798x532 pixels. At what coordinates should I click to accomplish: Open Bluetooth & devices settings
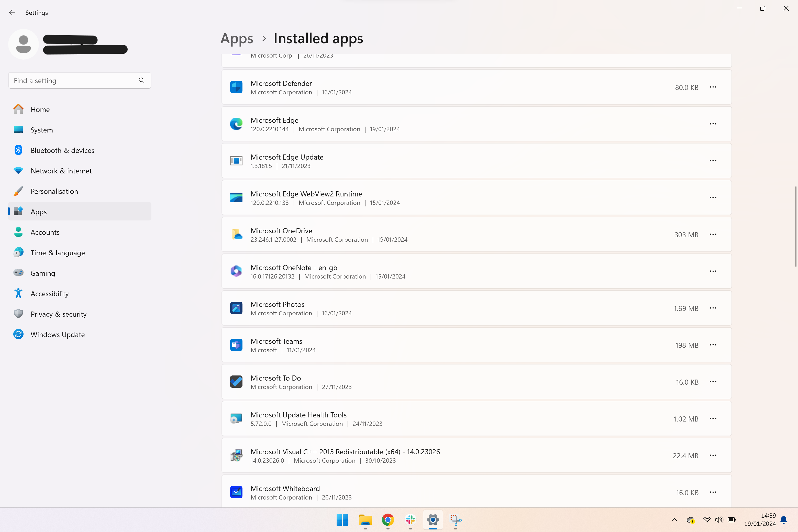[80, 150]
